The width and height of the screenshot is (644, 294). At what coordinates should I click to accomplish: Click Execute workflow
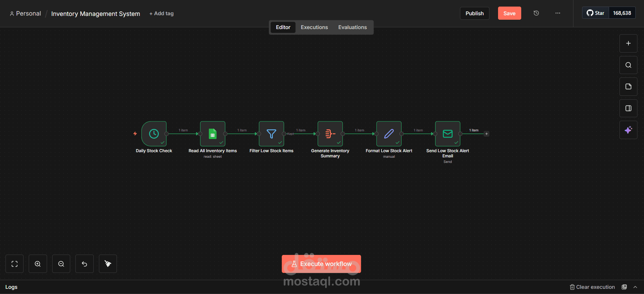tap(321, 264)
